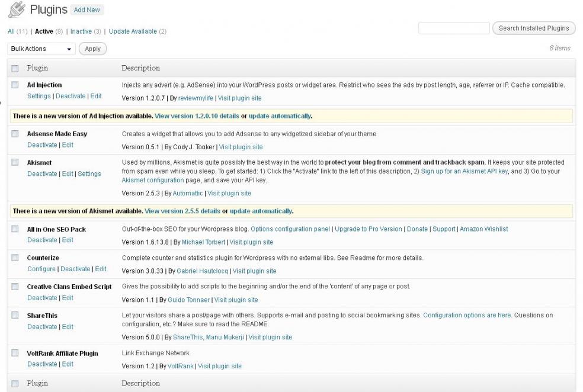This screenshot has height=392, width=583.
Task: Click the Add New plugin button
Action: tap(87, 9)
